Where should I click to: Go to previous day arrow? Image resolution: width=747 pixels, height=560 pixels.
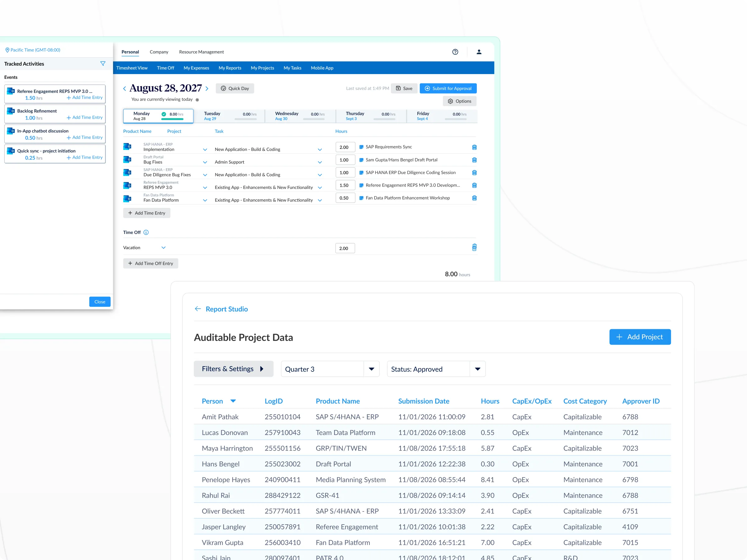pos(125,88)
